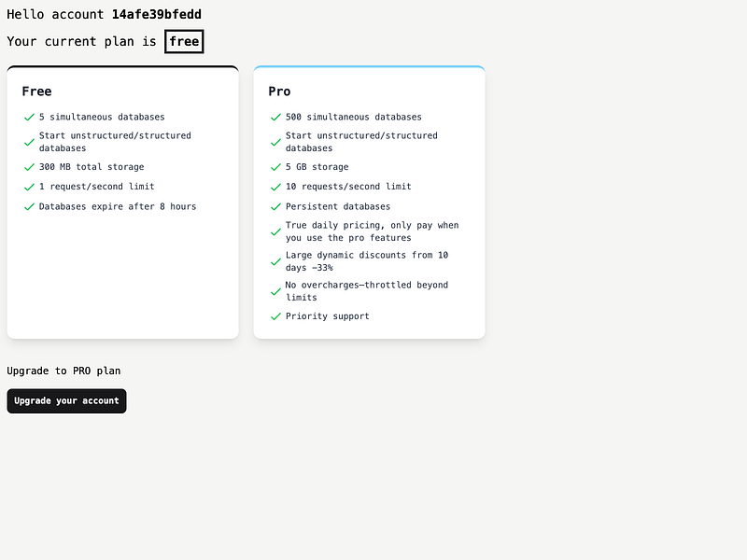Click checkmark beside Persistent databases

click(275, 206)
